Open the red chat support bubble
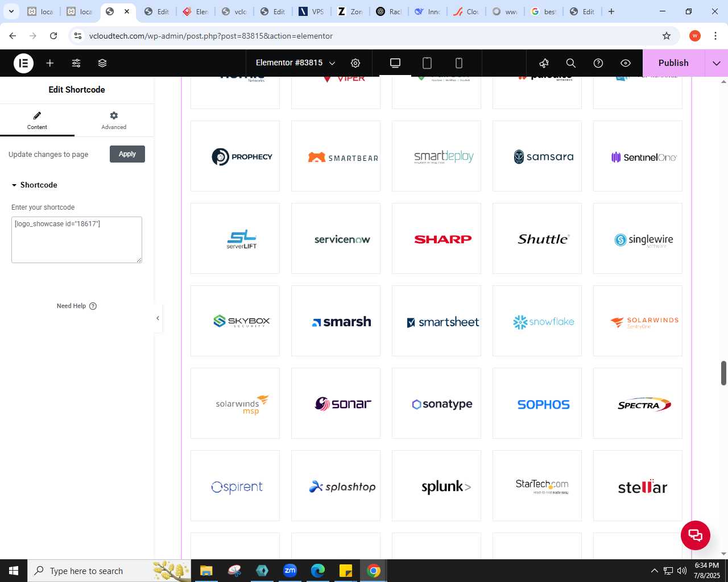 click(x=695, y=535)
